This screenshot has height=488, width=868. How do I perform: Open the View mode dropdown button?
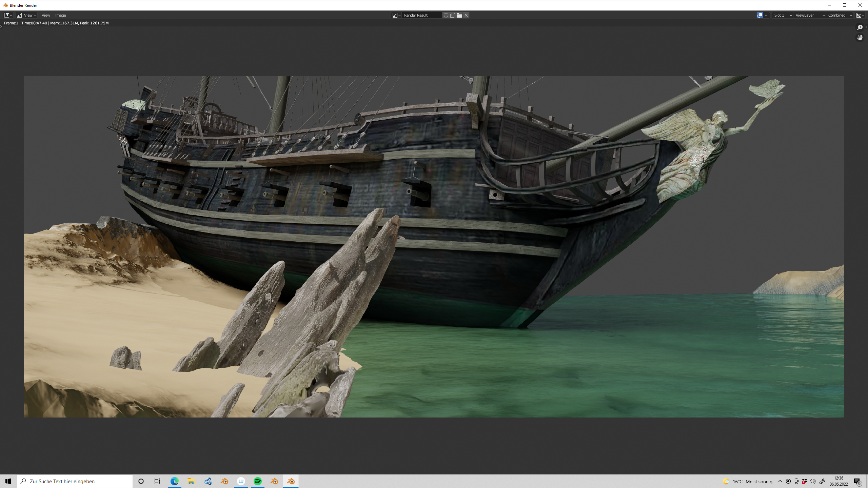[26, 15]
